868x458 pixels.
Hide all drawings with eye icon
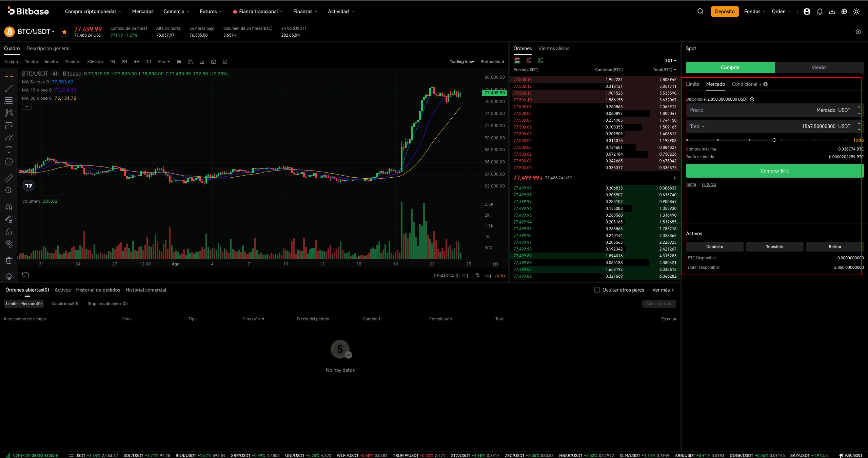pyautogui.click(x=9, y=243)
